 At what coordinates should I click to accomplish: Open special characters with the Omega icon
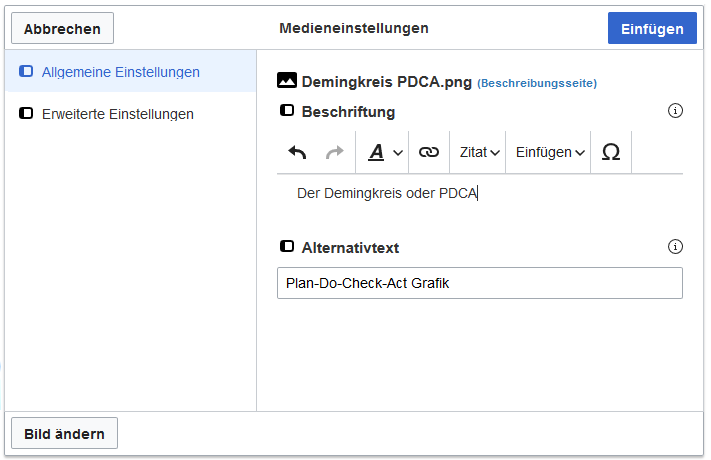tap(611, 152)
